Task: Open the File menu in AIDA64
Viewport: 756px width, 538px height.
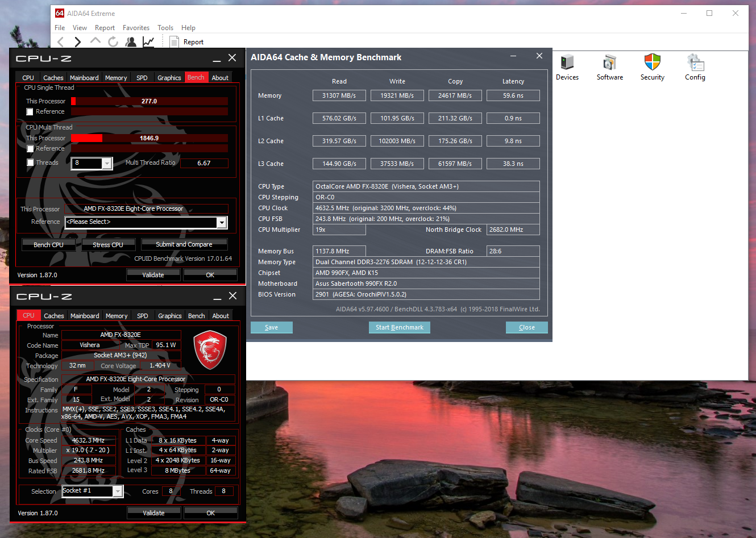Action: 60,28
